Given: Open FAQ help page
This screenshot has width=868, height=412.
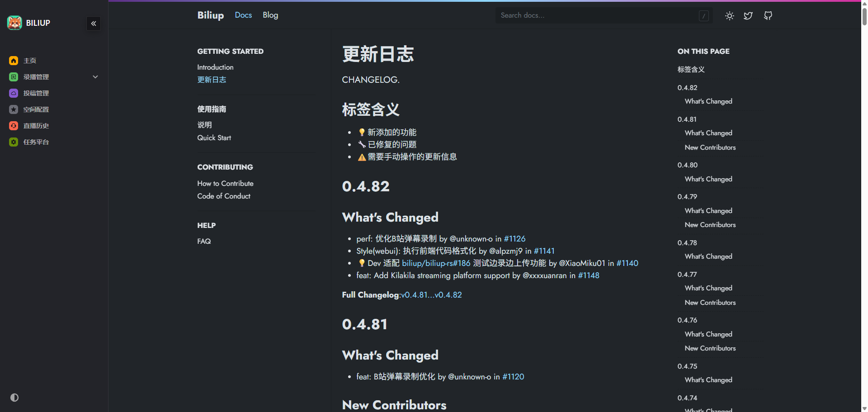Looking at the screenshot, I should pos(204,241).
